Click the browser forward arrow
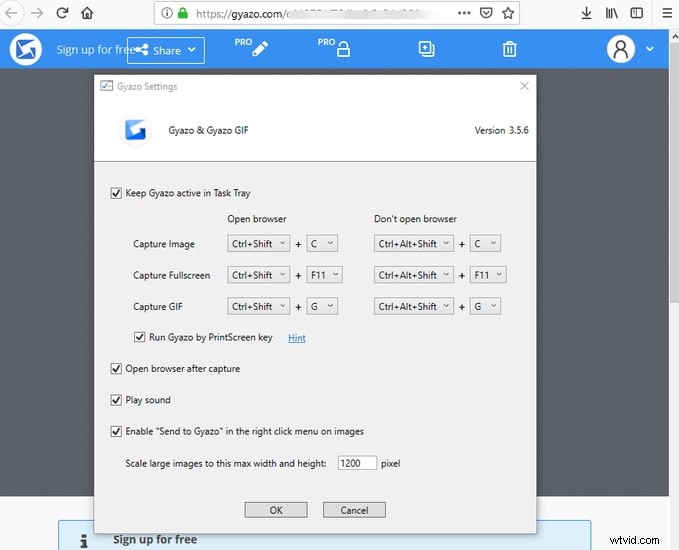The image size is (679, 550). pos(37,13)
